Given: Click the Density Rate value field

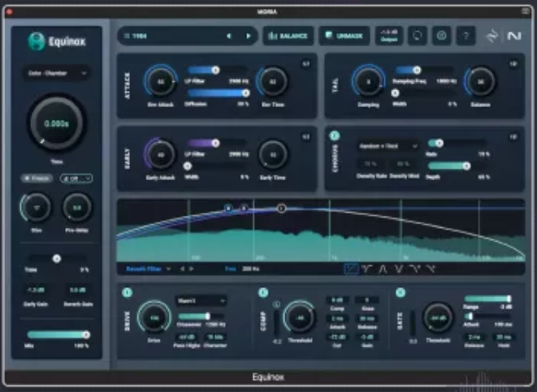Looking at the screenshot, I should pos(370,164).
